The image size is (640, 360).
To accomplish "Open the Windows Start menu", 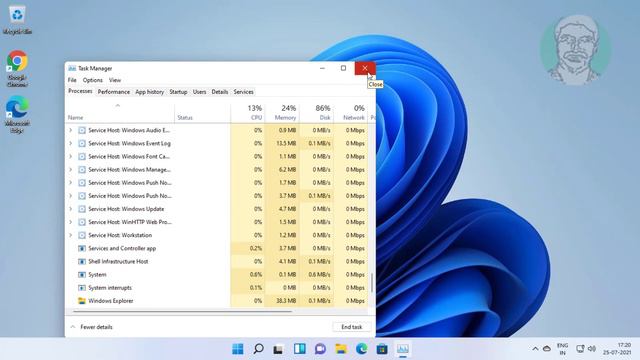I will click(x=238, y=349).
